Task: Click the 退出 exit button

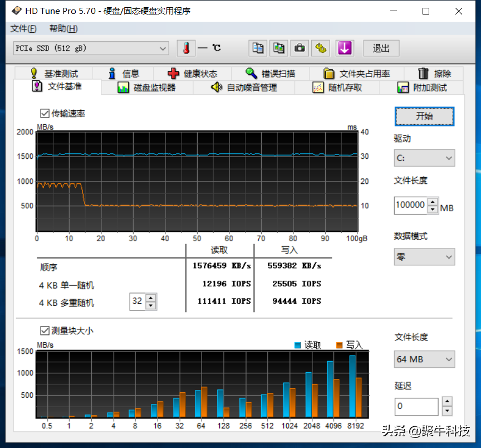Action: coord(381,48)
